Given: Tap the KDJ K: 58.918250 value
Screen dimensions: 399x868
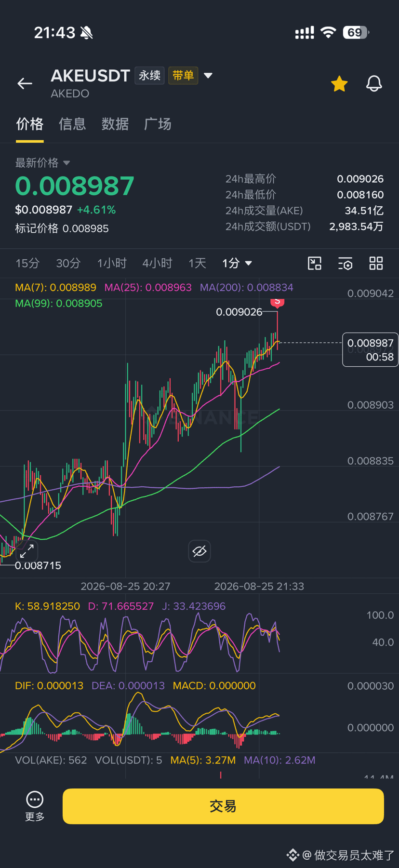Looking at the screenshot, I should tap(47, 606).
